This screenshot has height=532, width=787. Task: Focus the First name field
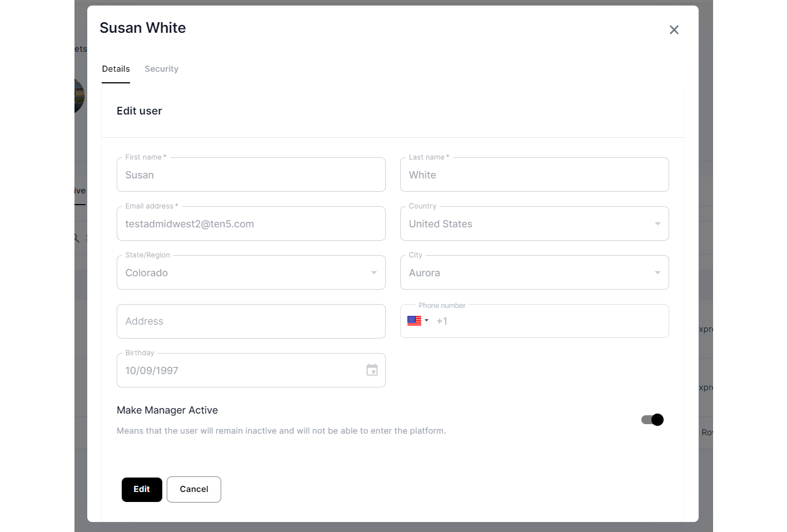[x=251, y=175]
